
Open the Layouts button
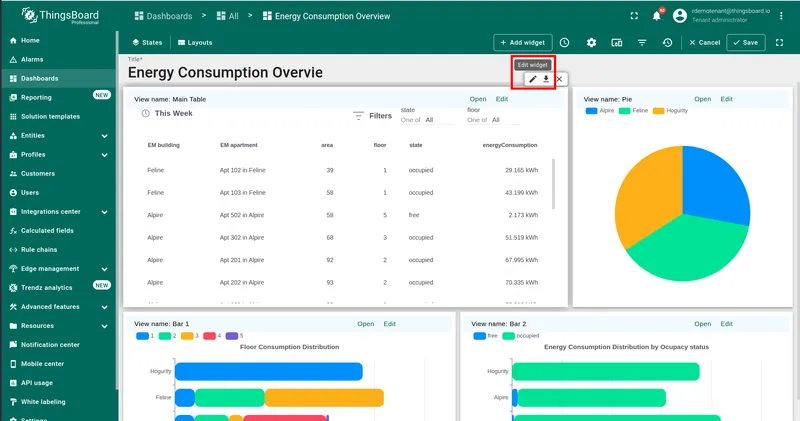(195, 43)
